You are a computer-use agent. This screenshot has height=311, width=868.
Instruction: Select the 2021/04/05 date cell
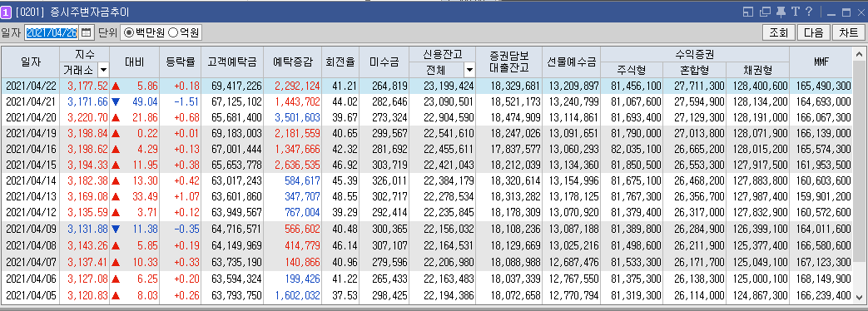point(31,295)
